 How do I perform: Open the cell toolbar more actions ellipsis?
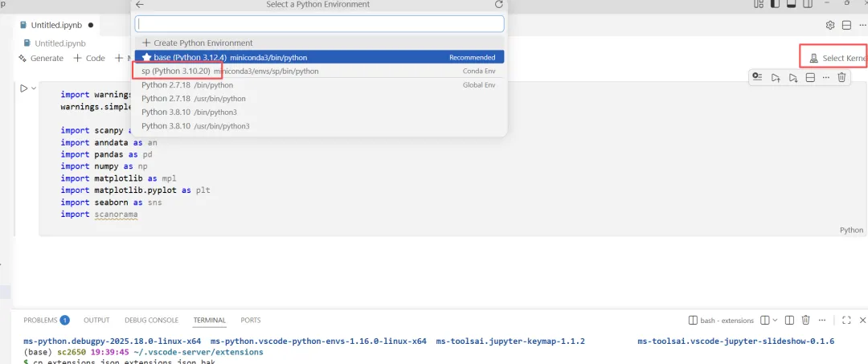pyautogui.click(x=826, y=77)
